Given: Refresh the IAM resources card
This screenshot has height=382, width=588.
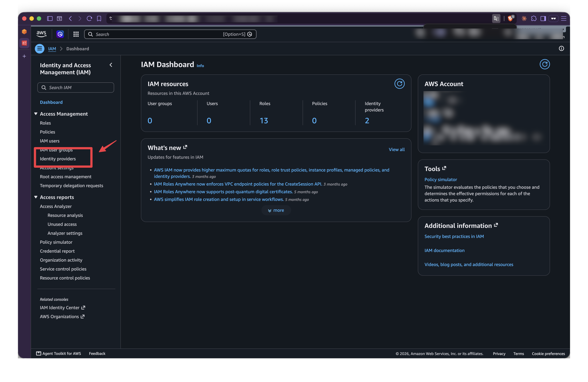Looking at the screenshot, I should pyautogui.click(x=399, y=84).
